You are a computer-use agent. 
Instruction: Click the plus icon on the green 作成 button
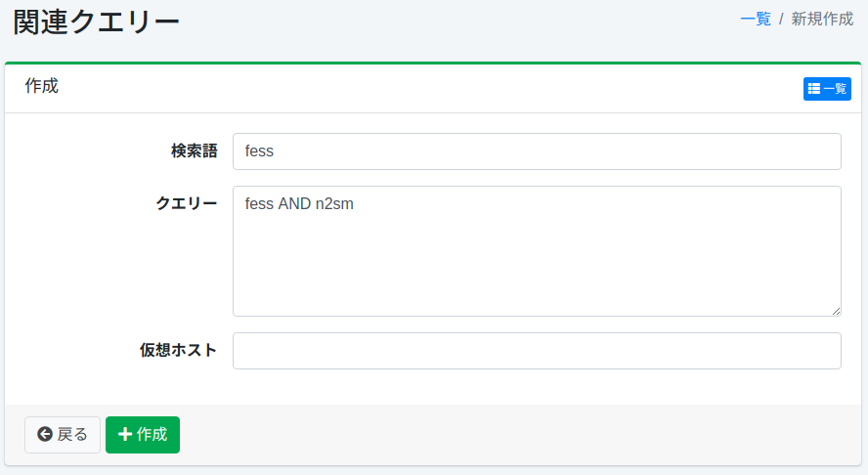(x=125, y=435)
